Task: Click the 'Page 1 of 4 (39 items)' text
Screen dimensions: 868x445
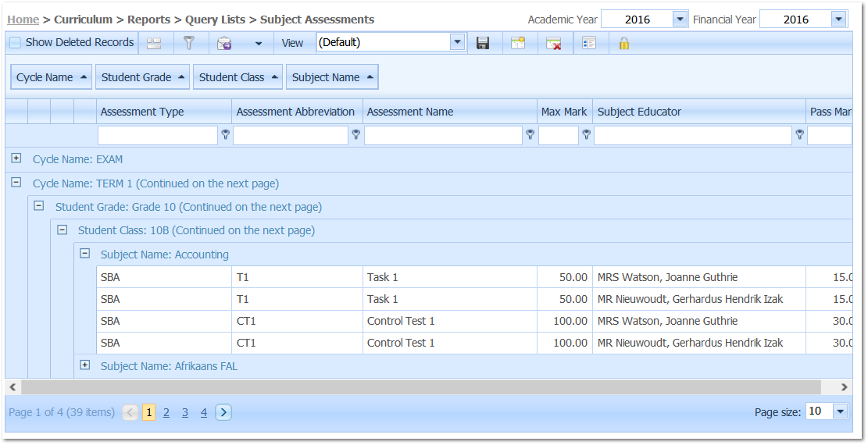Action: pyautogui.click(x=62, y=412)
